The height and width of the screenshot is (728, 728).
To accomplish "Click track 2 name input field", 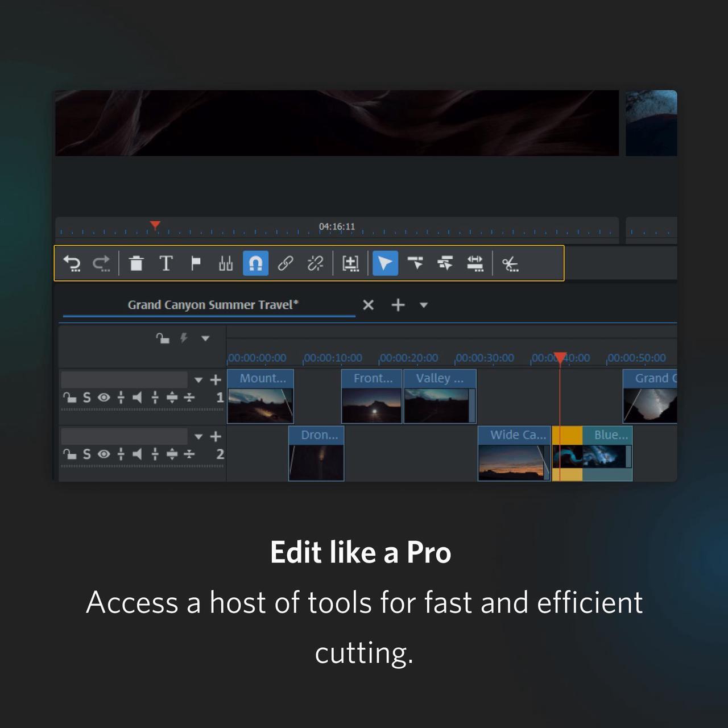I will [124, 436].
